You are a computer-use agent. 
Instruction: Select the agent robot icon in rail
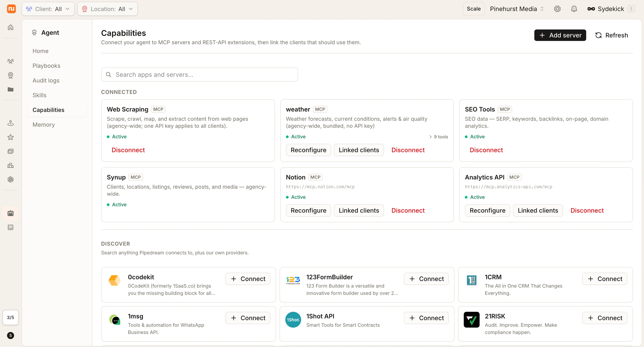(x=11, y=213)
